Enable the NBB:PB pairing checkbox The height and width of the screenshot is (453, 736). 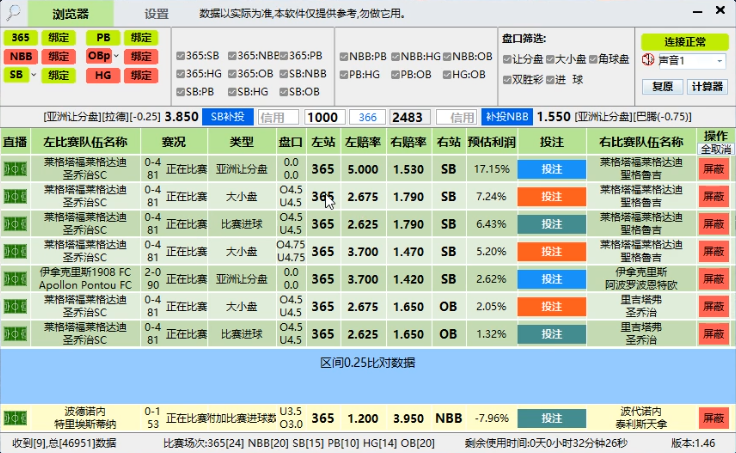point(343,56)
